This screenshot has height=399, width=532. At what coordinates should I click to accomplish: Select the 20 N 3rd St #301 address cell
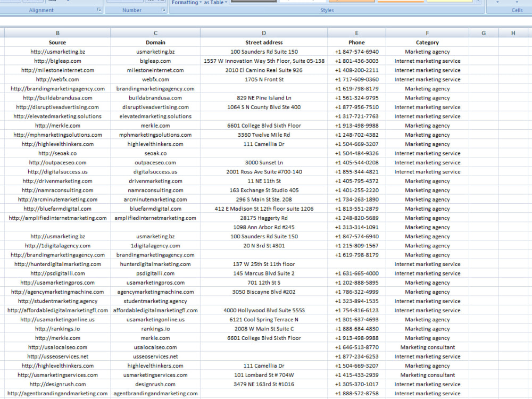pos(264,246)
